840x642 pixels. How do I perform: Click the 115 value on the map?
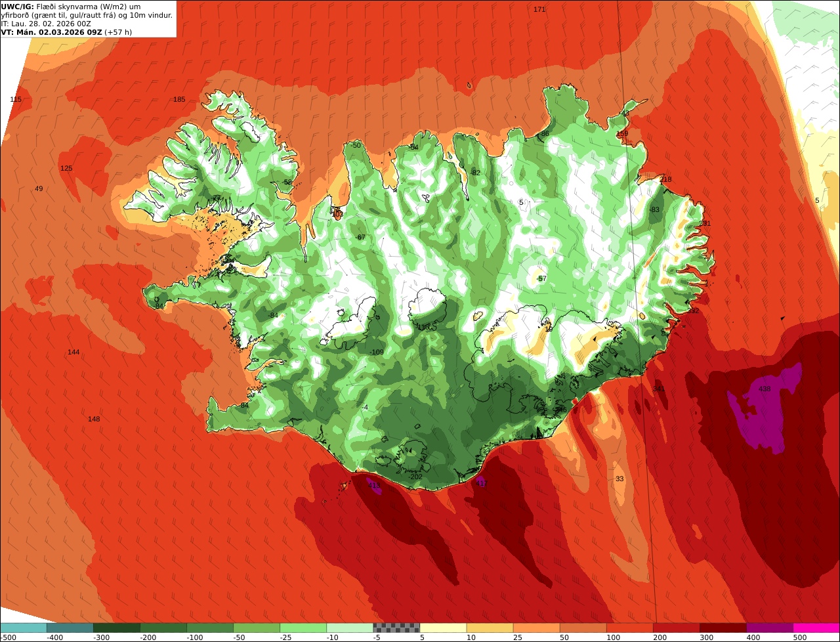coord(16,99)
